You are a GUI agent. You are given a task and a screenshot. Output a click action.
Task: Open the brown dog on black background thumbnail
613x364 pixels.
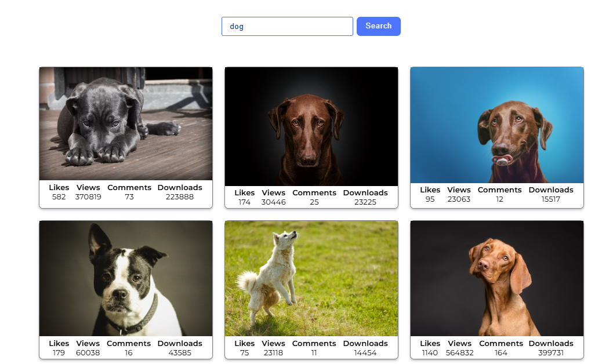(x=311, y=126)
